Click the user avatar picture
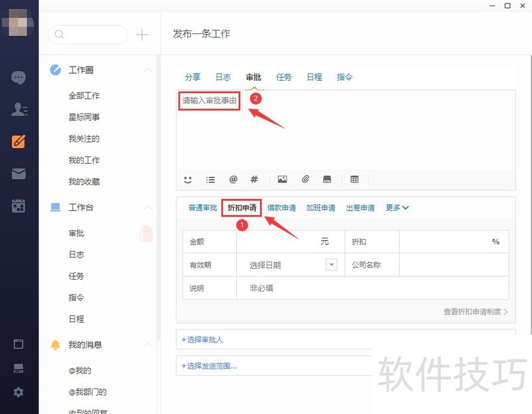This screenshot has width=532, height=414. pyautogui.click(x=18, y=22)
